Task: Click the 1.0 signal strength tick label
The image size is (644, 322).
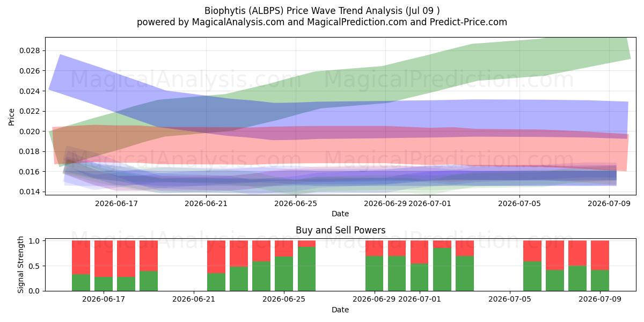Action: [x=35, y=241]
